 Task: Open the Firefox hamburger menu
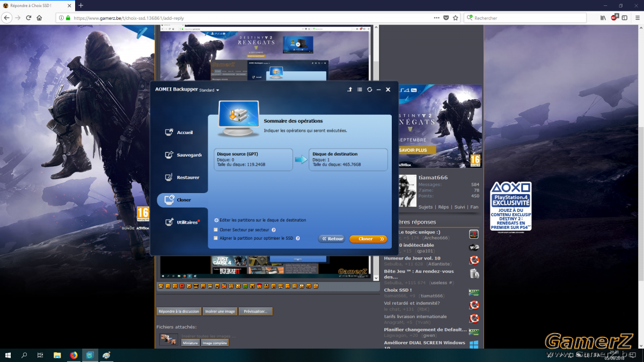636,18
